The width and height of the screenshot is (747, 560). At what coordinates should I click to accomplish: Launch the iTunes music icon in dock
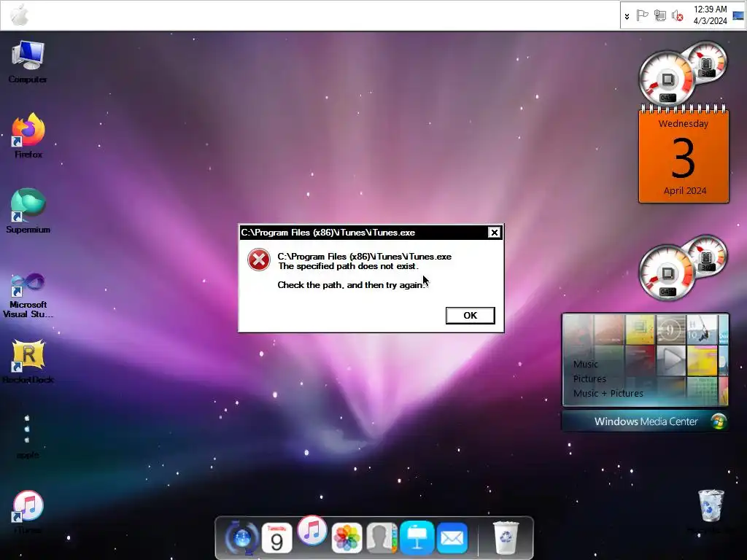312,530
